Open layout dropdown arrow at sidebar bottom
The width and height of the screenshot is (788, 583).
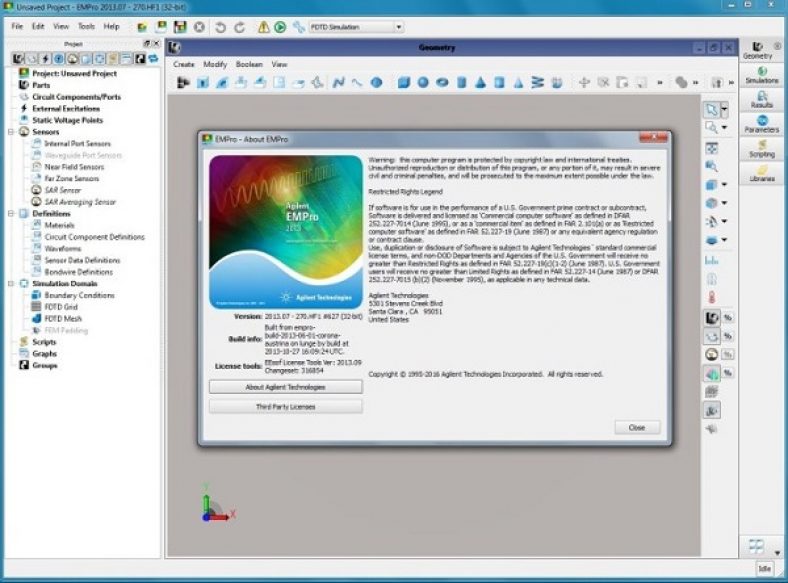tap(777, 552)
